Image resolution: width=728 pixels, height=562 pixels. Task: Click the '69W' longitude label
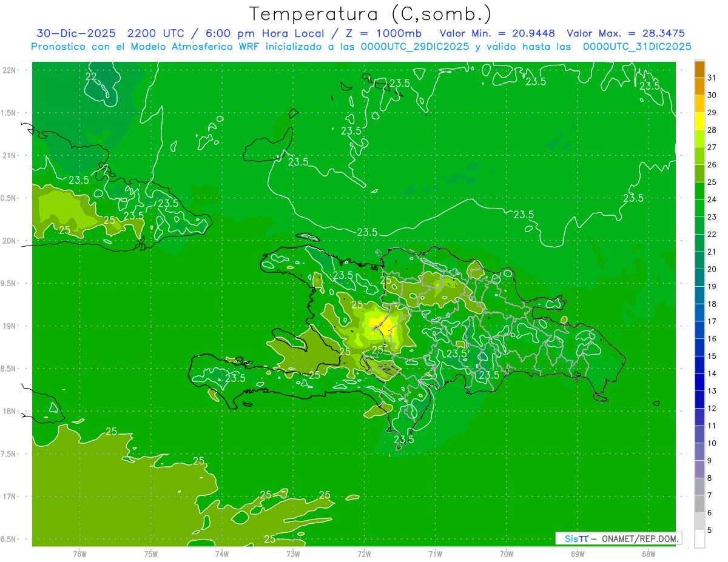click(577, 554)
